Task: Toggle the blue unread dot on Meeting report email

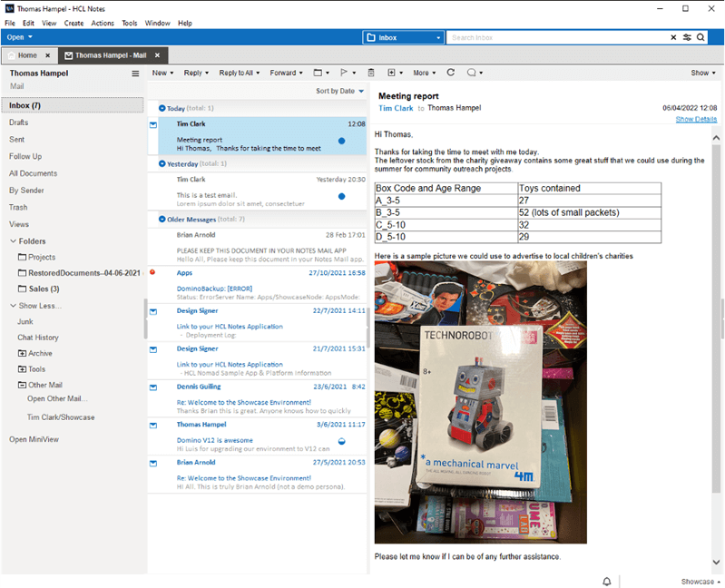Action: pos(341,141)
